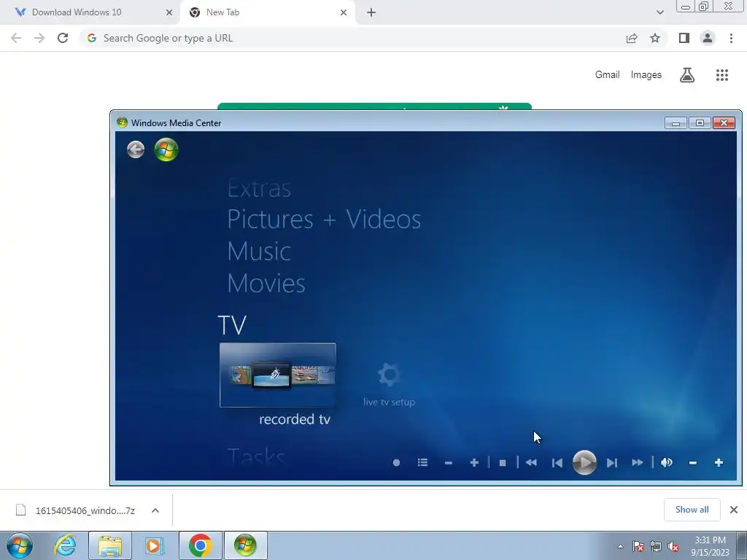Image resolution: width=747 pixels, height=560 pixels.
Task: Click the Rewind button
Action: pyautogui.click(x=531, y=462)
